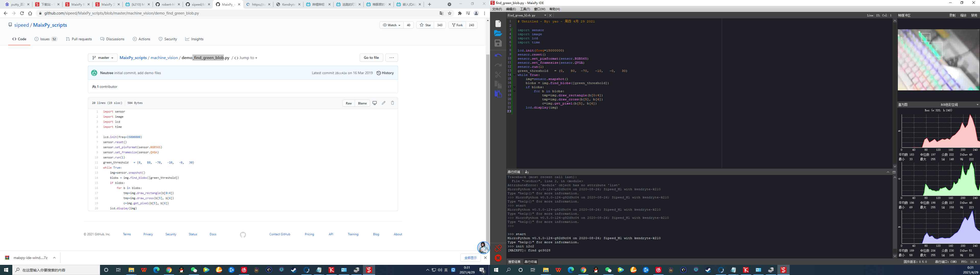Screen dimensions: 980x275
Task: Click the GitHub edit file pencil icon
Action: click(384, 103)
